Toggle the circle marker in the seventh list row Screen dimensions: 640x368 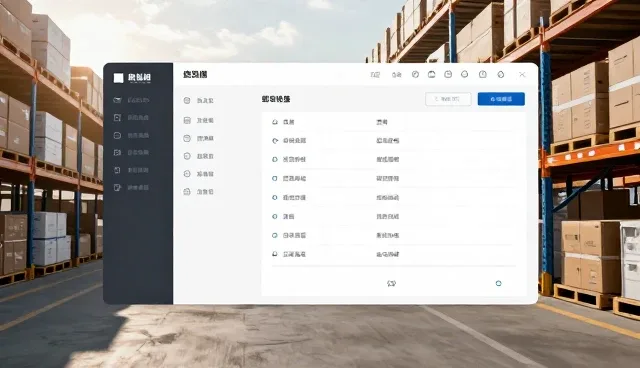pyautogui.click(x=275, y=235)
